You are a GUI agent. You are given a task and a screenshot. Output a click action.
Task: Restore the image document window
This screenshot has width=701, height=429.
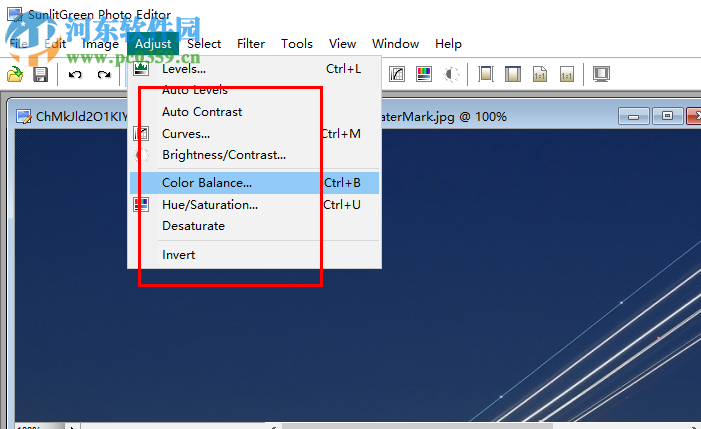[667, 117]
